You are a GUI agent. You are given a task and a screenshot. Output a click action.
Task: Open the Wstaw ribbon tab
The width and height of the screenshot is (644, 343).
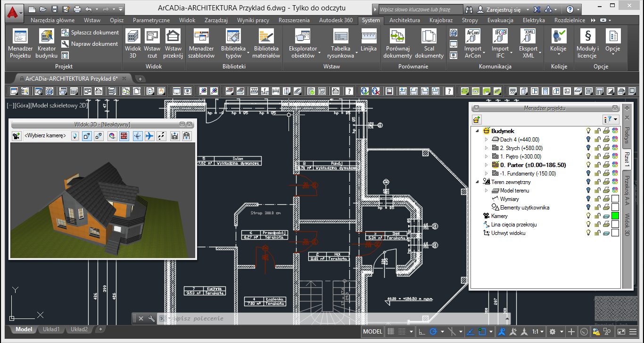pos(92,20)
